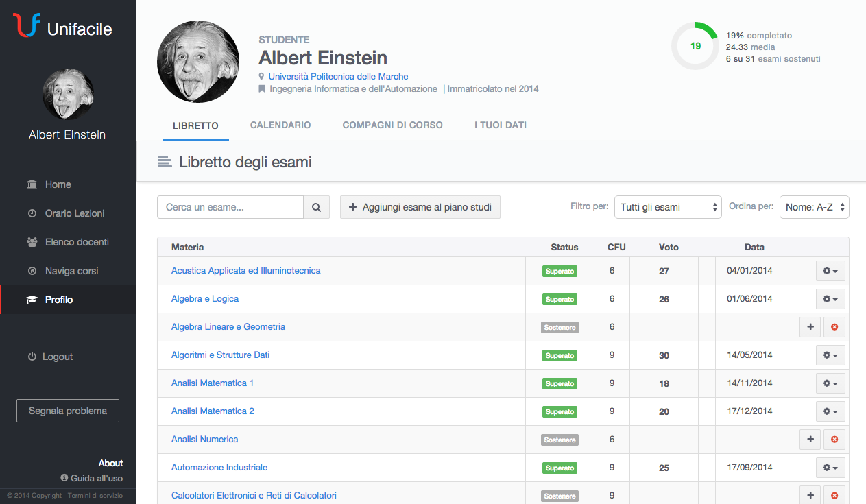Click the Segnala problema button

[x=68, y=411]
